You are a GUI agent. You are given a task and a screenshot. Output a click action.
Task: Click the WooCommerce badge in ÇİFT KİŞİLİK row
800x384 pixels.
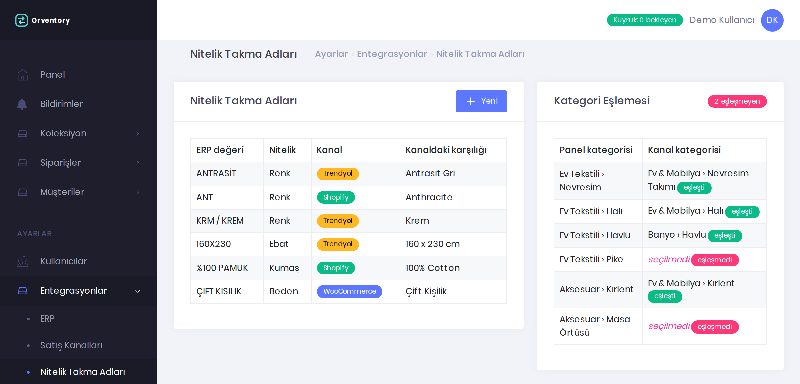coord(349,292)
